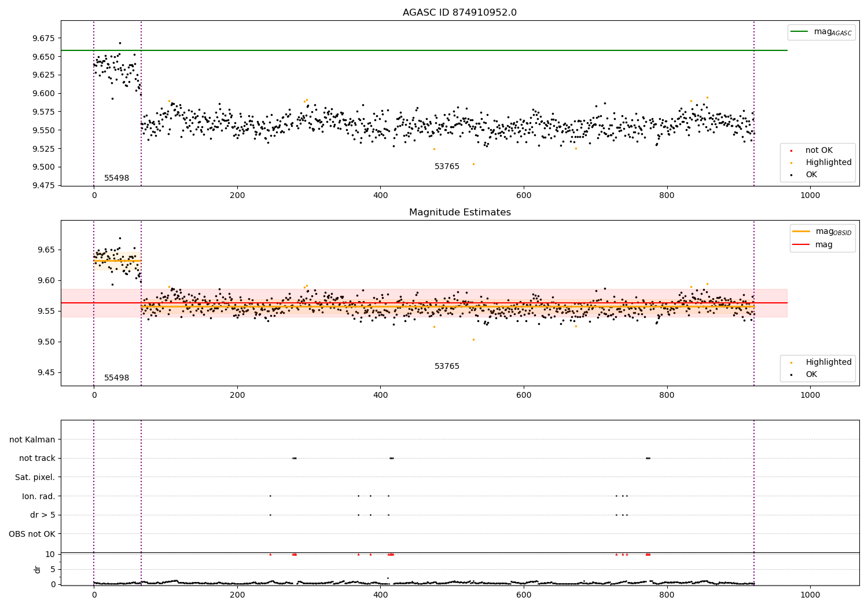The height and width of the screenshot is (608, 868).
Task: Click the "1000" x-axis tick under AGASC ID plot
Action: [x=810, y=196]
